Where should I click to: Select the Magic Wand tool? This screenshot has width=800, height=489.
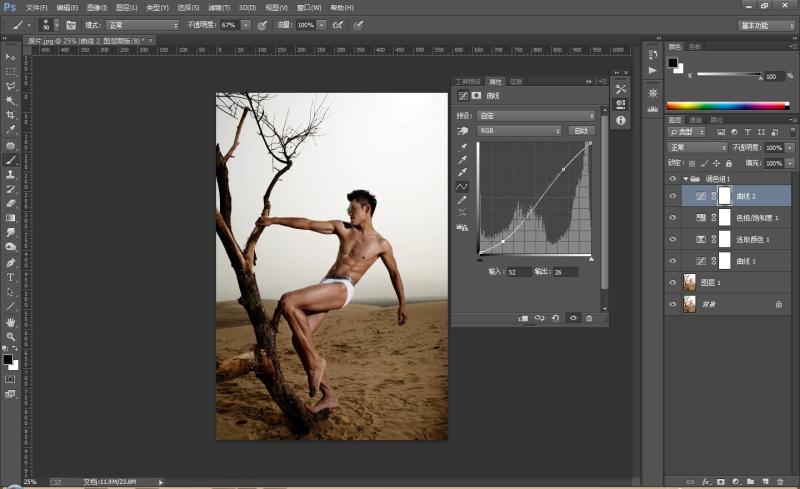[x=10, y=101]
